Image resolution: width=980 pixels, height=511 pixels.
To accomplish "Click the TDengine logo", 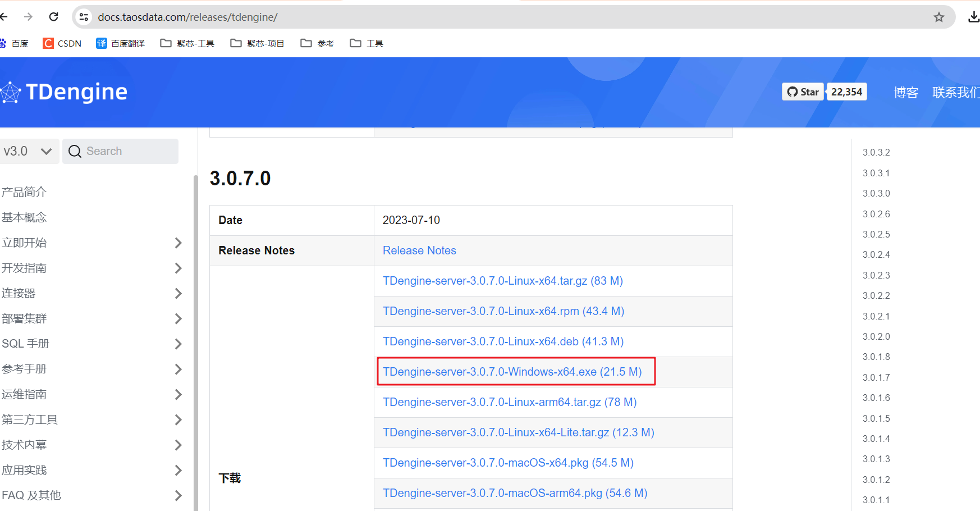I will [x=64, y=92].
